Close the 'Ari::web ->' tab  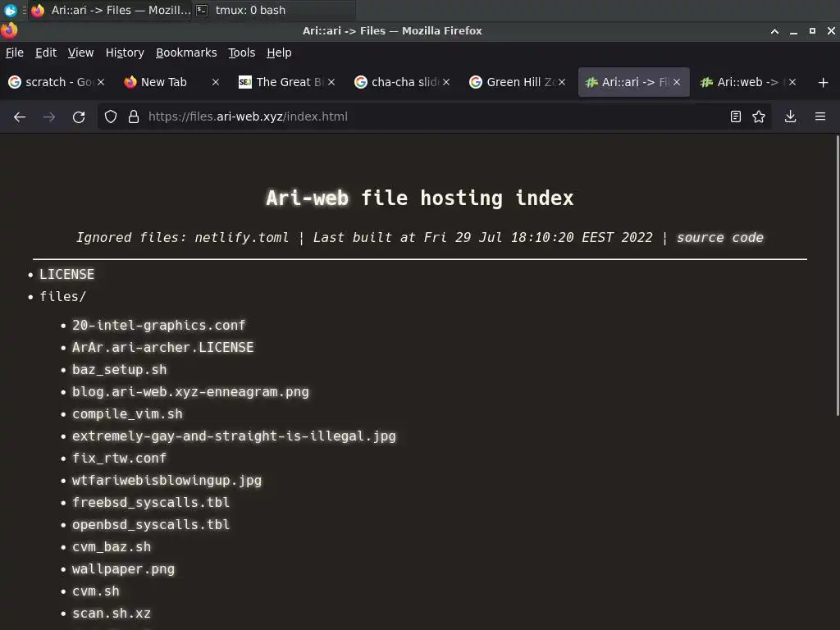click(x=792, y=82)
